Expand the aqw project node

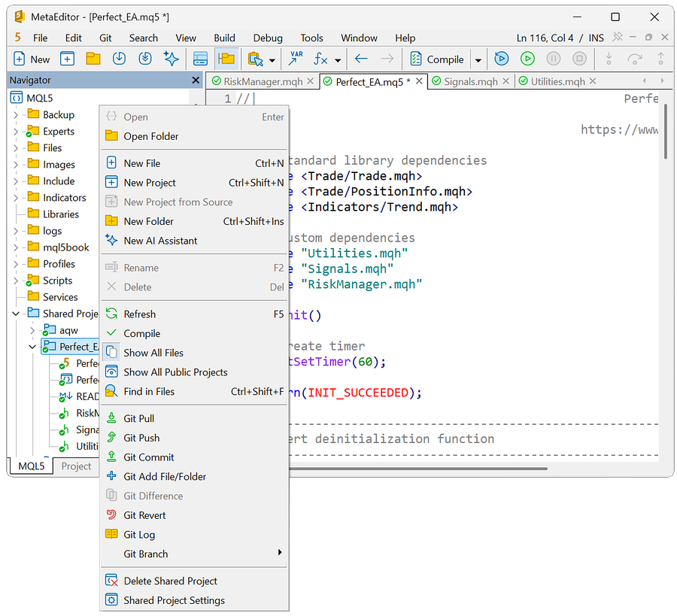[x=32, y=330]
